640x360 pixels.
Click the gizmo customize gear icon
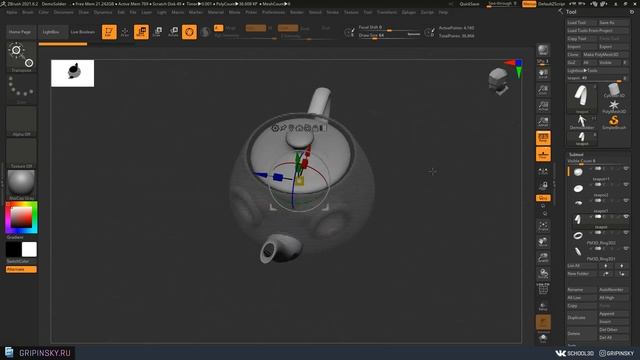tap(275, 128)
